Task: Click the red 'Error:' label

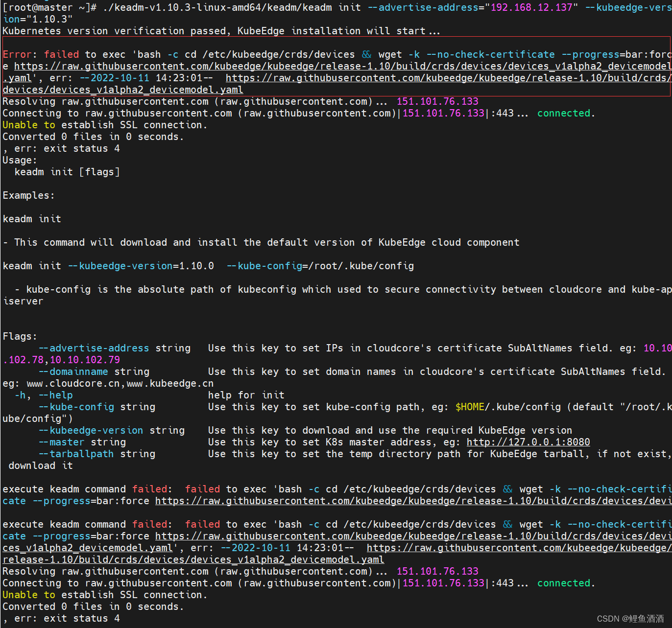Action: 20,54
